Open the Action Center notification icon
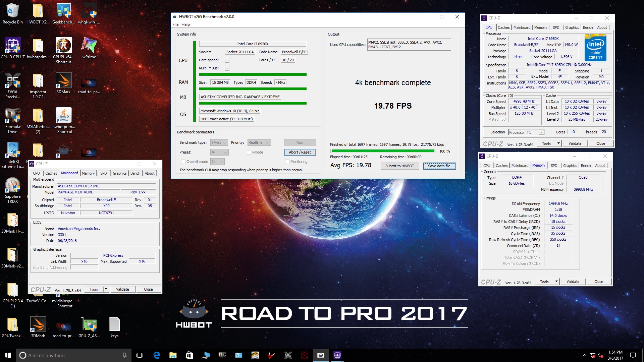 click(x=633, y=355)
